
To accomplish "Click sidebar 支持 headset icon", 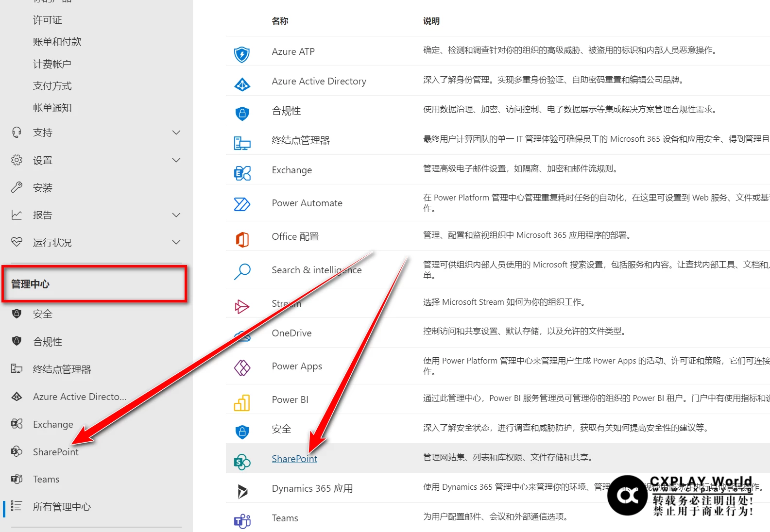I will 17,133.
